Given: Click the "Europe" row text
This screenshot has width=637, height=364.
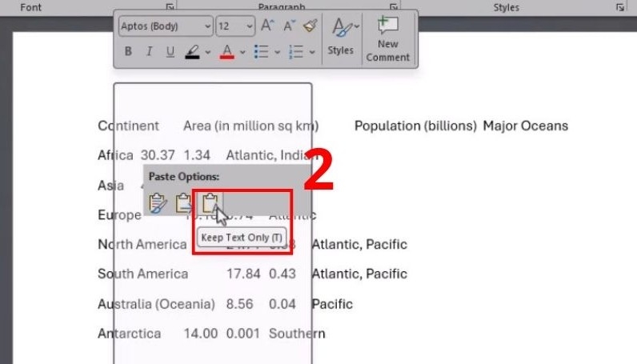Looking at the screenshot, I should [120, 215].
